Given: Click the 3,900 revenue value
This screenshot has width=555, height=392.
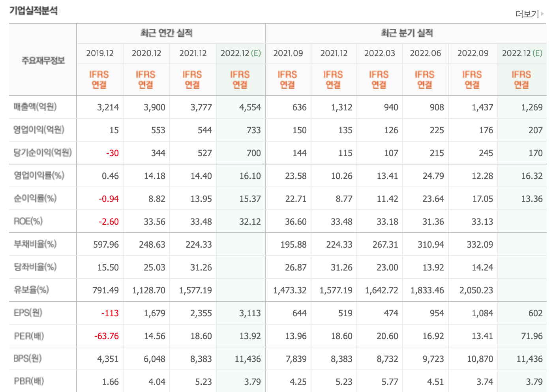Looking at the screenshot, I should [154, 107].
